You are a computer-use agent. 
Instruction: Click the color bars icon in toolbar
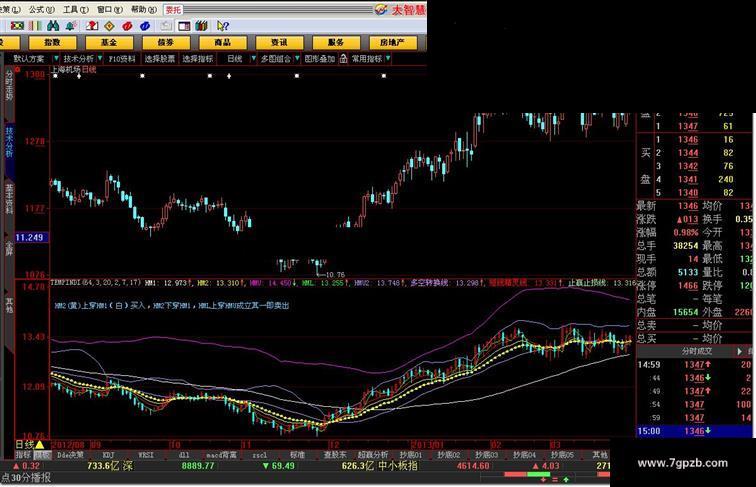(35, 26)
